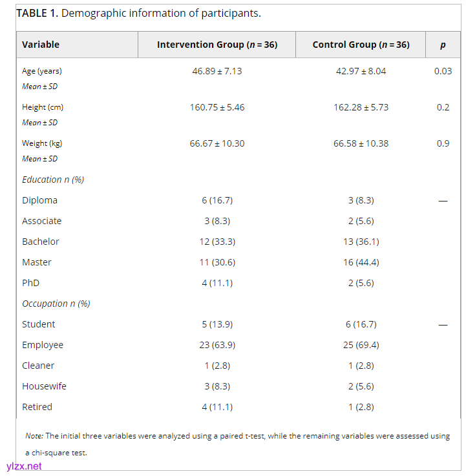Click intervention height value 160.75 ± 5.46
This screenshot has height=476, width=466.
pos(217,107)
